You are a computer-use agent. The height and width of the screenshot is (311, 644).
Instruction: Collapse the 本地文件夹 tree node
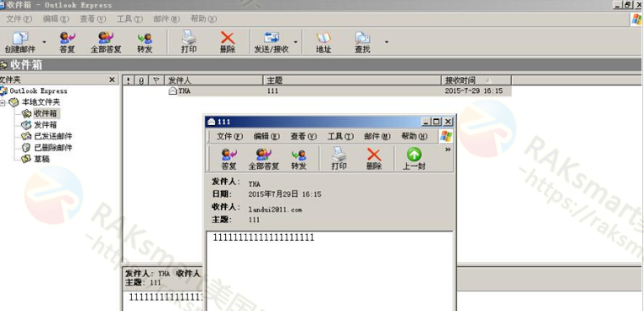(3, 102)
